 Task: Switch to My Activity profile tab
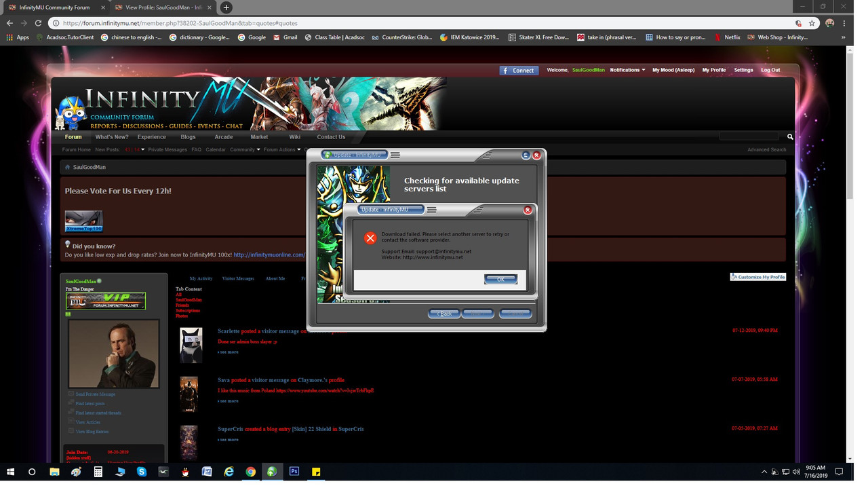click(x=201, y=278)
